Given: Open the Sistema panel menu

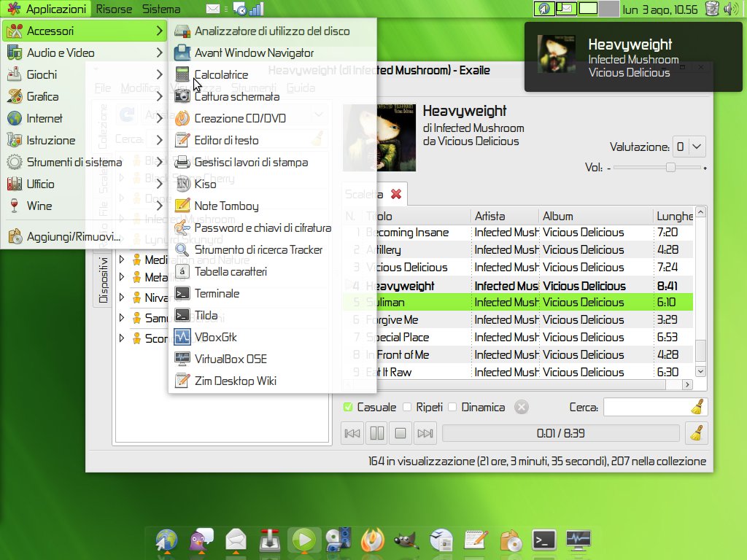Looking at the screenshot, I should (x=161, y=9).
